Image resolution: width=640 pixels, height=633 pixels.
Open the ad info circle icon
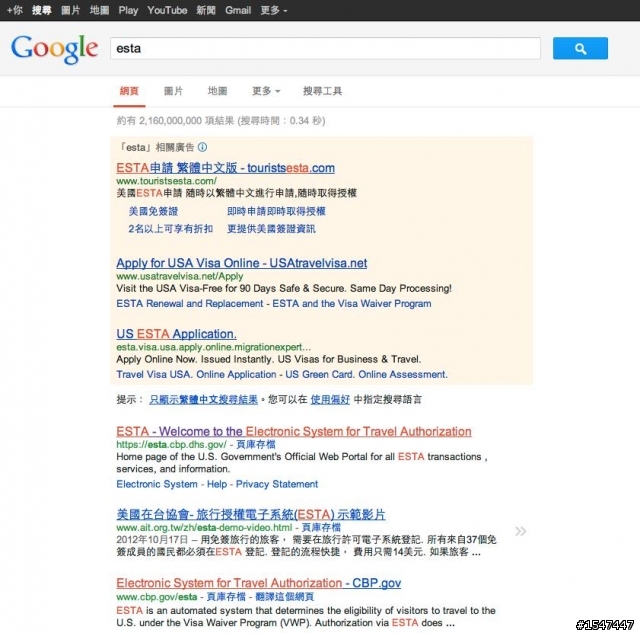tap(202, 147)
